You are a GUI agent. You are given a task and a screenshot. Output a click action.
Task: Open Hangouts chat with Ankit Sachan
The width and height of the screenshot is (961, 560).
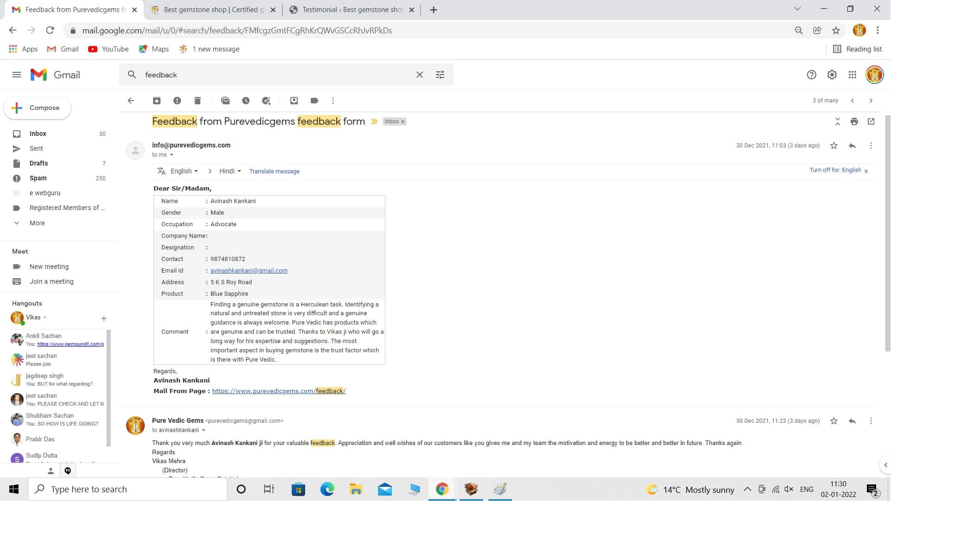(x=58, y=340)
